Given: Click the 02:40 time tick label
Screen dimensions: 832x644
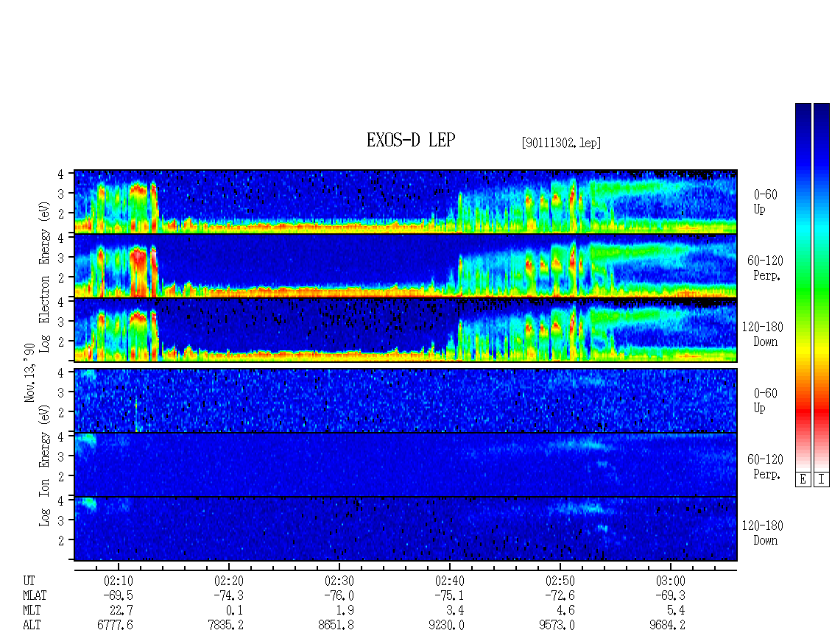Looking at the screenshot, I should coord(449,581).
